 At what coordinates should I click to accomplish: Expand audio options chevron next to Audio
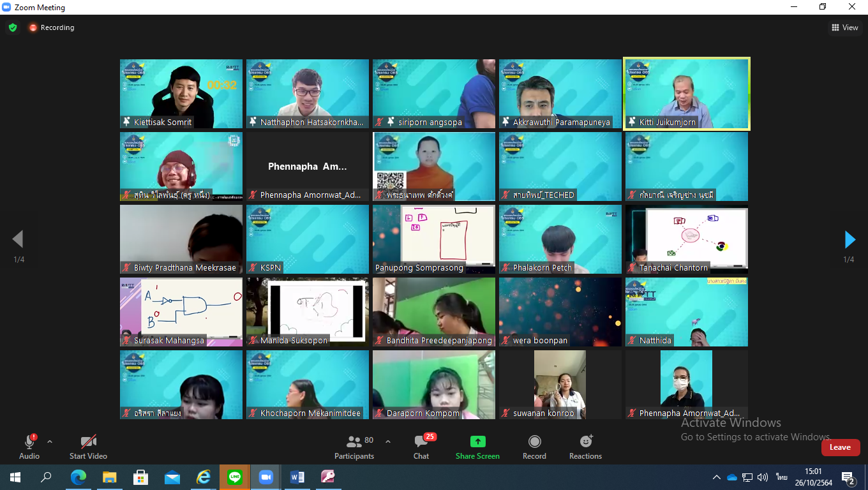(50, 442)
